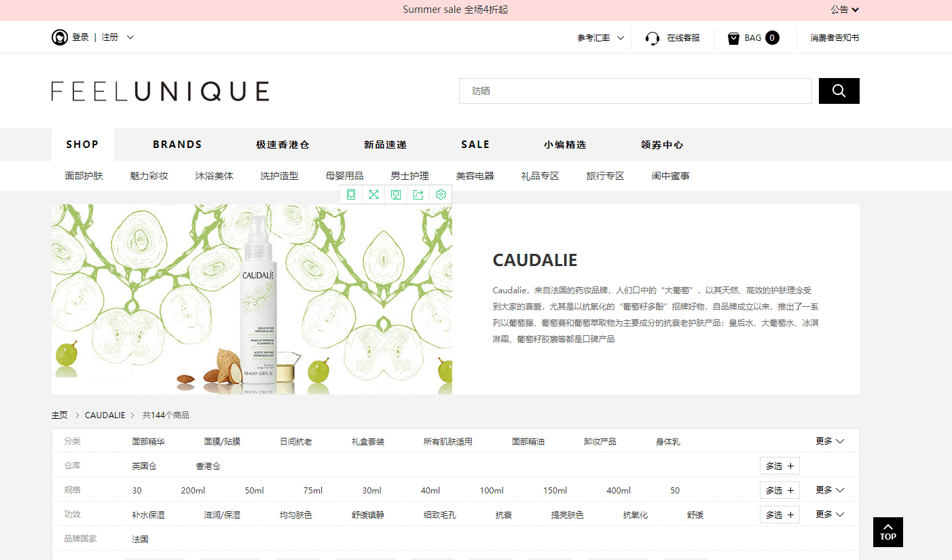
Task: Filter by 抗氧化 effect
Action: click(x=636, y=515)
